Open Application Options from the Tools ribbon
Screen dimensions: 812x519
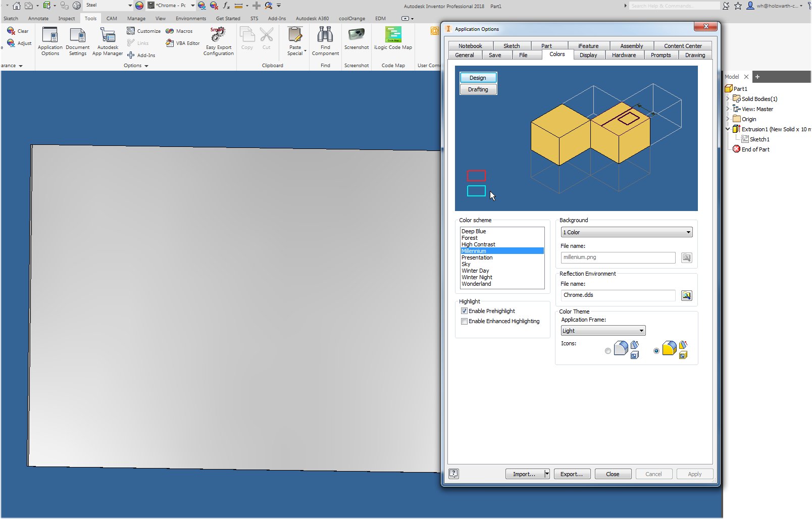(x=49, y=41)
